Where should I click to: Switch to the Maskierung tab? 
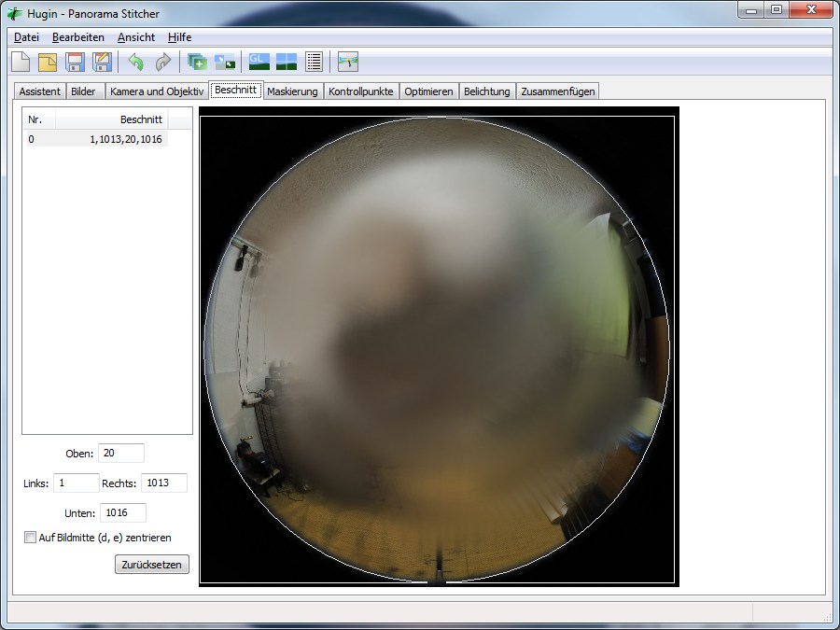click(292, 91)
